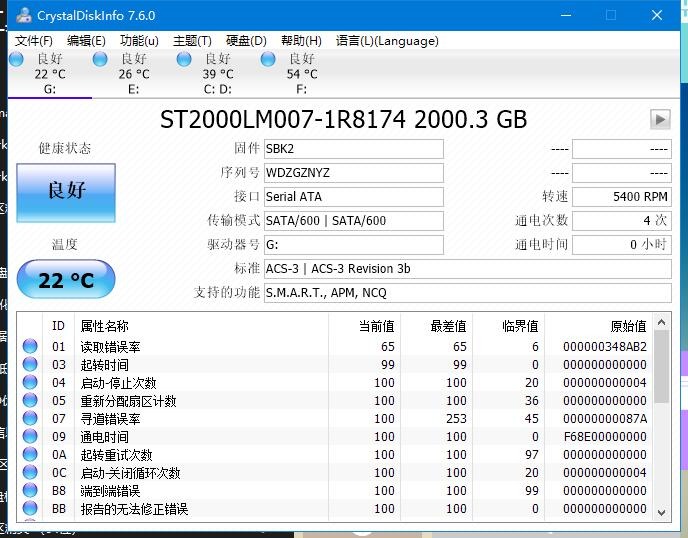
Task: Click the 支持的功能 field with S.M.A.R.T., APM, NCQ
Action: point(468,293)
